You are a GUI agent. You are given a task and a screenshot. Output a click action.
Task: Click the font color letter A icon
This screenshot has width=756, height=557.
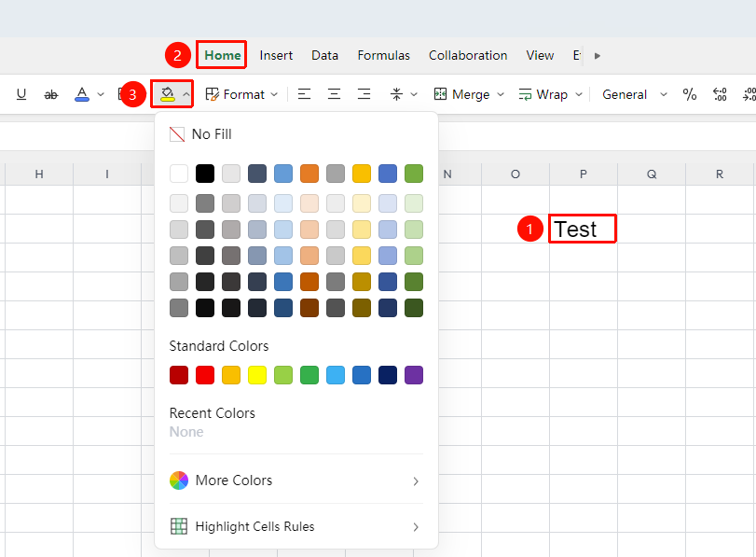point(82,94)
